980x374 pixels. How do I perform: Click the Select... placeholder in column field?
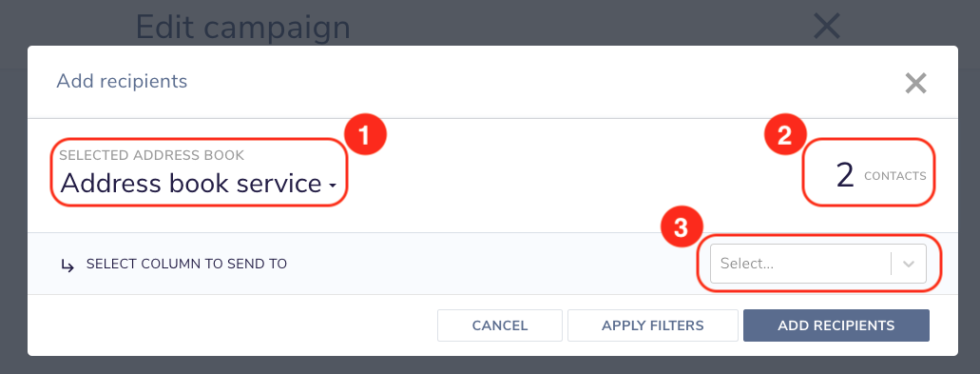(x=747, y=264)
